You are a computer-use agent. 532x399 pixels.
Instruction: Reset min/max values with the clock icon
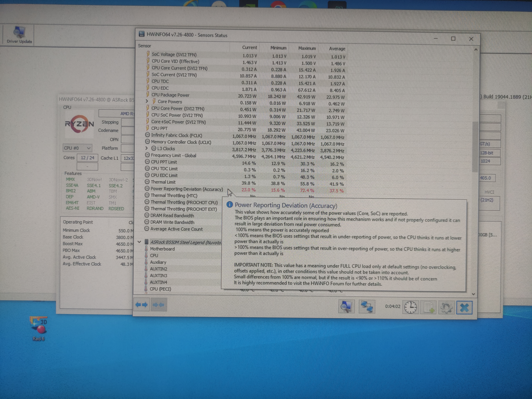[x=410, y=307]
